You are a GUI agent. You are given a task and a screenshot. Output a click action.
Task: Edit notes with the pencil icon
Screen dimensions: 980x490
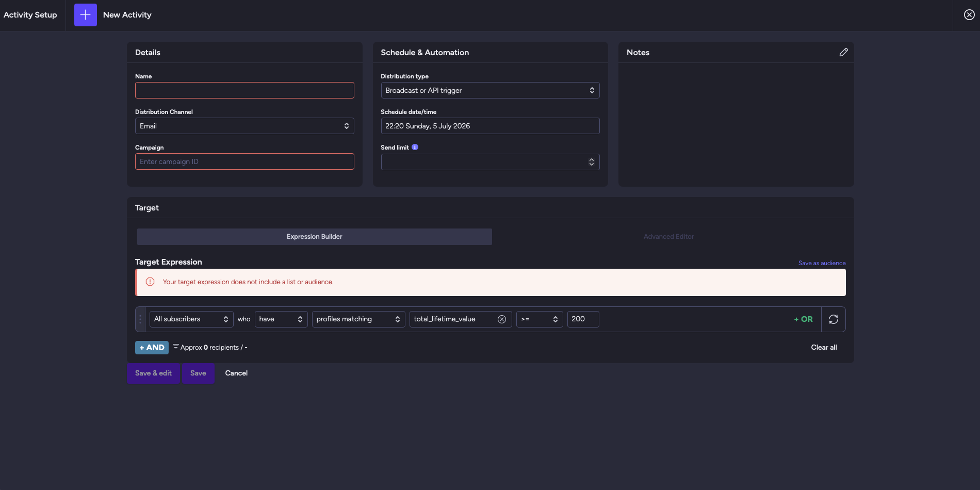pos(843,52)
